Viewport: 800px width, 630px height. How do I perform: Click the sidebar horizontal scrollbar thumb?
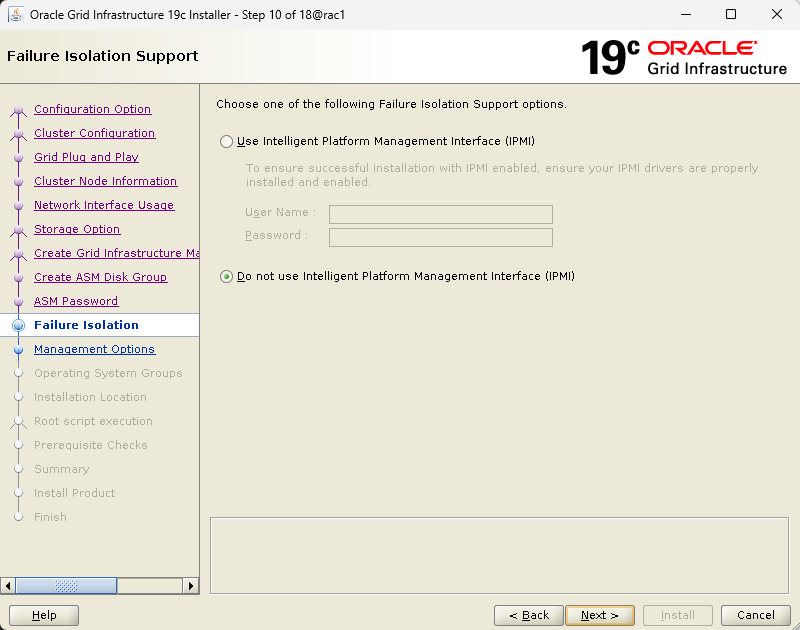coord(66,586)
